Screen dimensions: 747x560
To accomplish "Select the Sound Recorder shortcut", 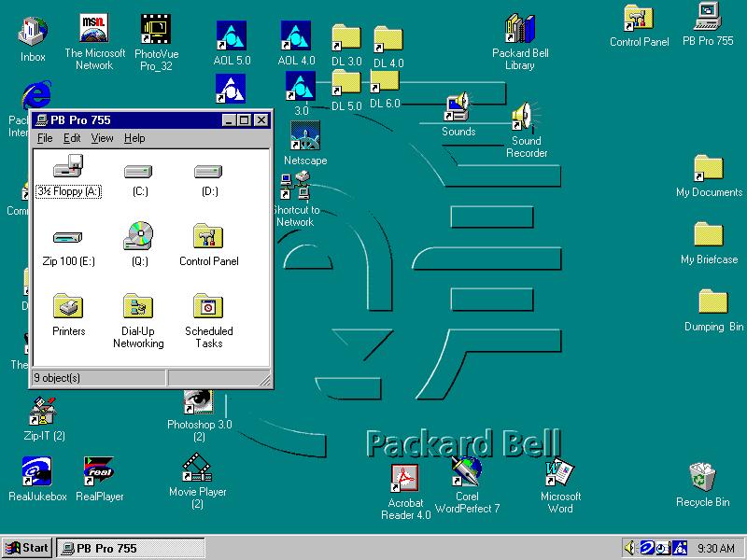I will [526, 116].
